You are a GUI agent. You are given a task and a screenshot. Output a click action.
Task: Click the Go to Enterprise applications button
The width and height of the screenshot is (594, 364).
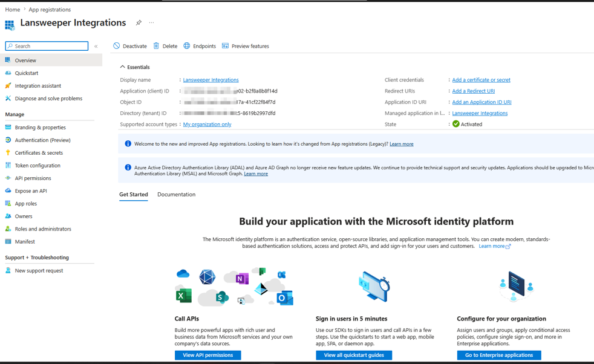[x=499, y=355]
